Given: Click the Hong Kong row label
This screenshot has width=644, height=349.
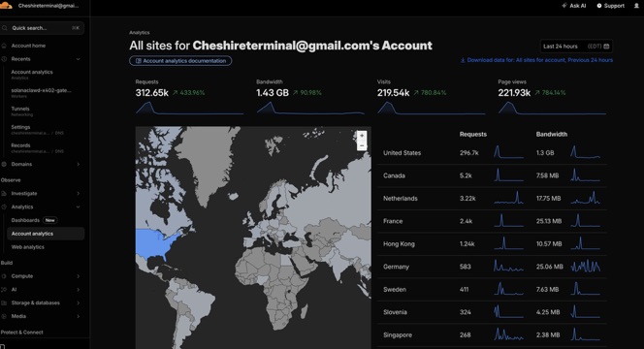Looking at the screenshot, I should pos(399,244).
